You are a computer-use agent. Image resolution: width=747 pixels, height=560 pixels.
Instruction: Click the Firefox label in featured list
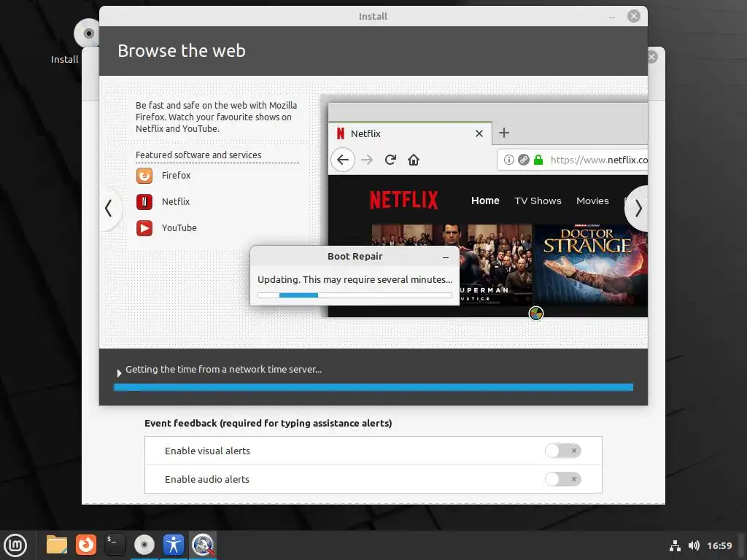click(177, 176)
